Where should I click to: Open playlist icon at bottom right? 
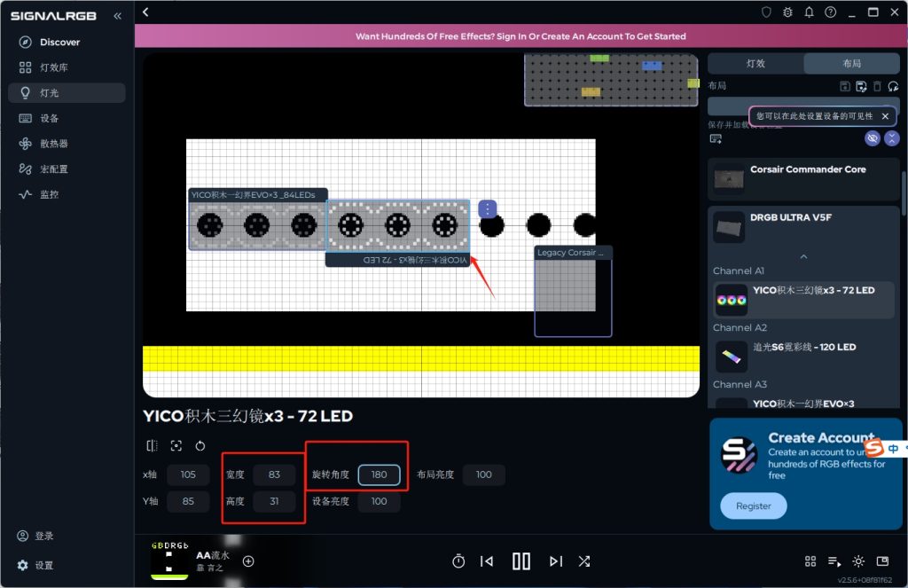click(834, 561)
